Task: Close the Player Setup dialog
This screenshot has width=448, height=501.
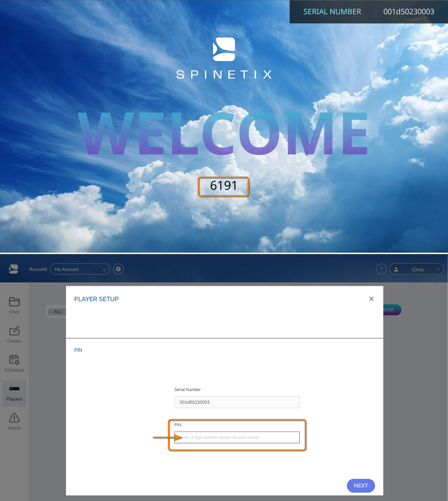Action: 371,299
